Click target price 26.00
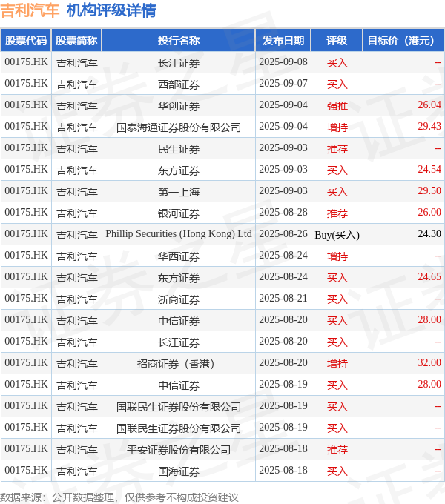 pyautogui.click(x=429, y=212)
